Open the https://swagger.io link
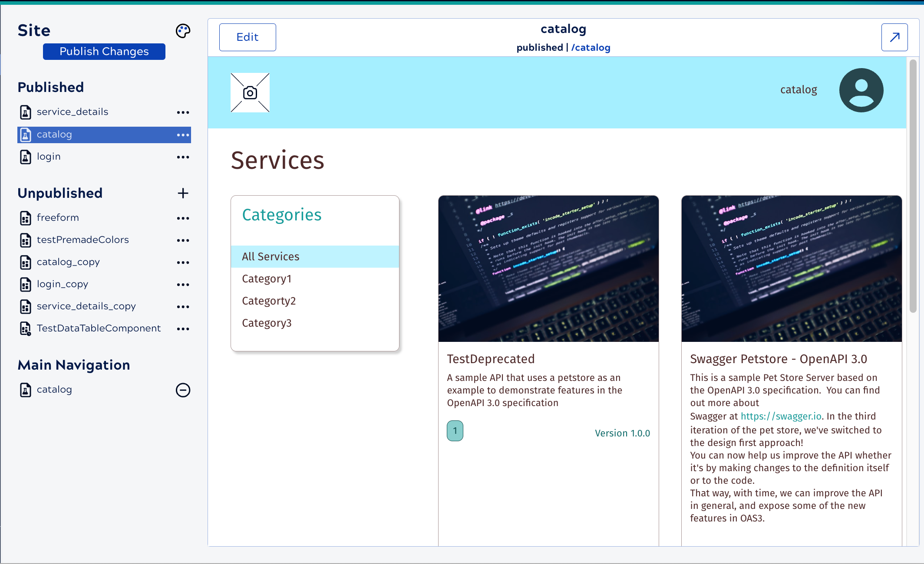The image size is (924, 564). pyautogui.click(x=781, y=416)
